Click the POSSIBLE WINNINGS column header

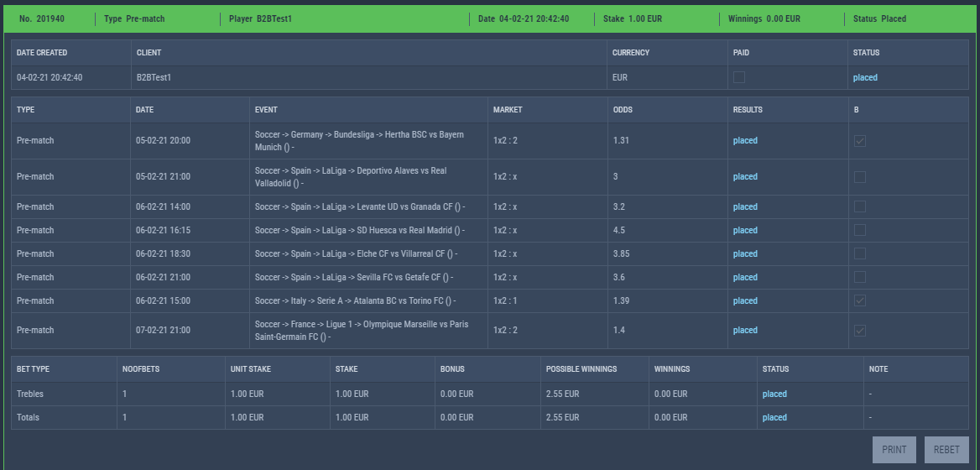coord(581,369)
